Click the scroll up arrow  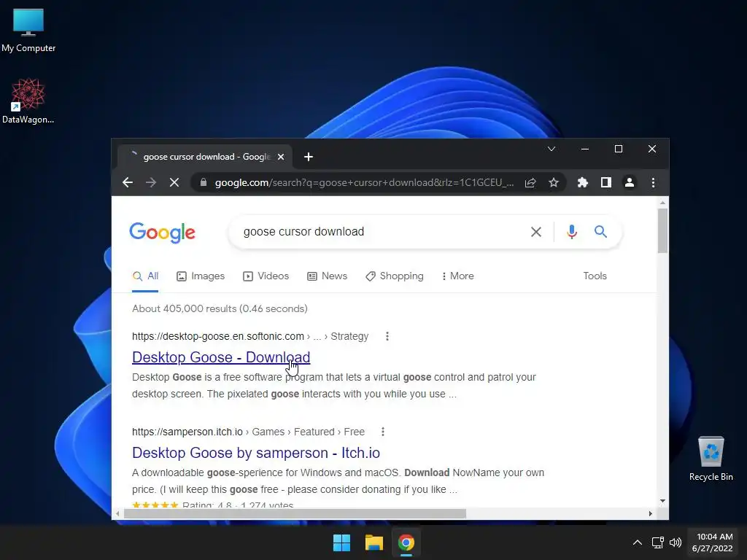[x=662, y=203]
